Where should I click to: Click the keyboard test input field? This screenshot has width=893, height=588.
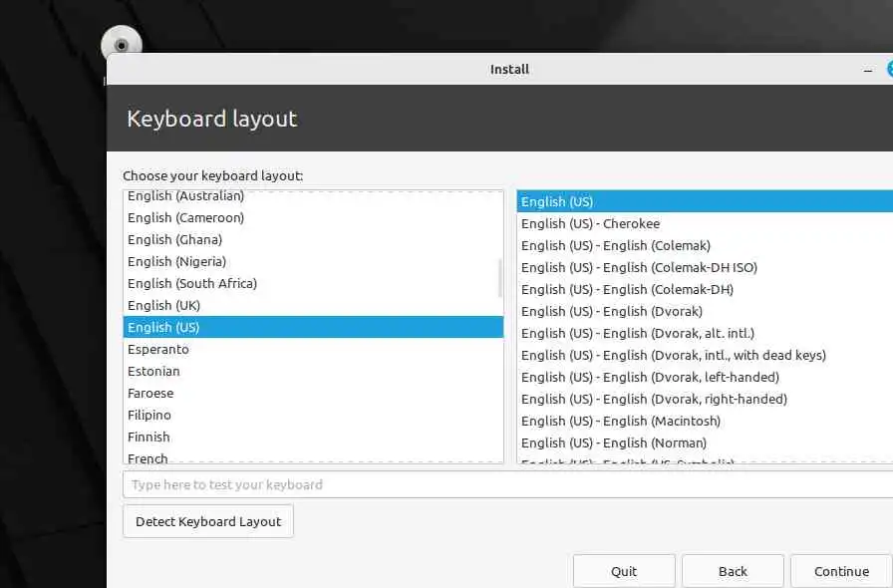pyautogui.click(x=508, y=485)
